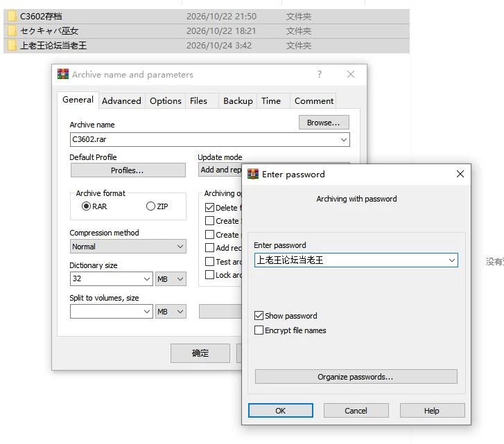The image size is (504, 444).
Task: Click the Browse... button
Action: pyautogui.click(x=324, y=123)
